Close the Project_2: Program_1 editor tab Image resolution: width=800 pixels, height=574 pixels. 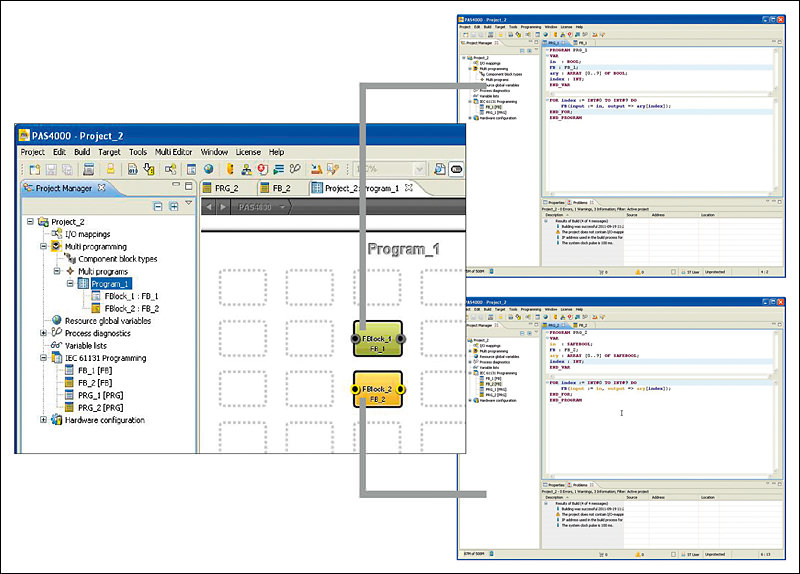pos(409,187)
